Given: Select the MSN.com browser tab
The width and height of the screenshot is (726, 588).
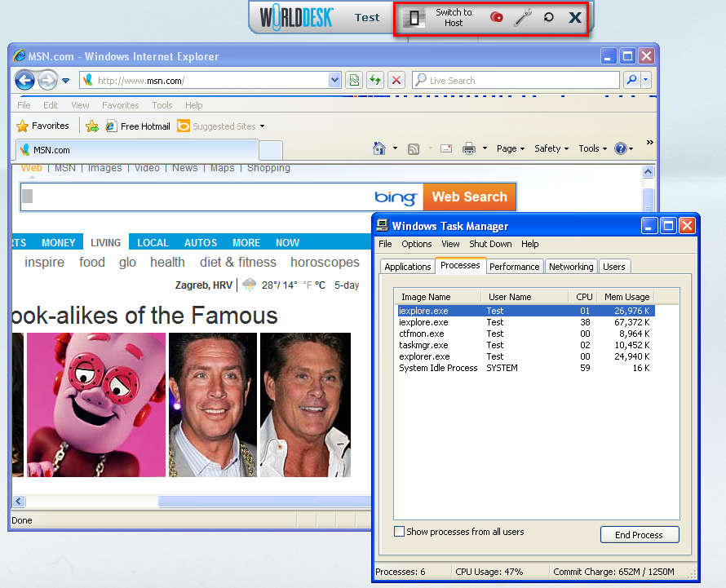Looking at the screenshot, I should tap(137, 150).
